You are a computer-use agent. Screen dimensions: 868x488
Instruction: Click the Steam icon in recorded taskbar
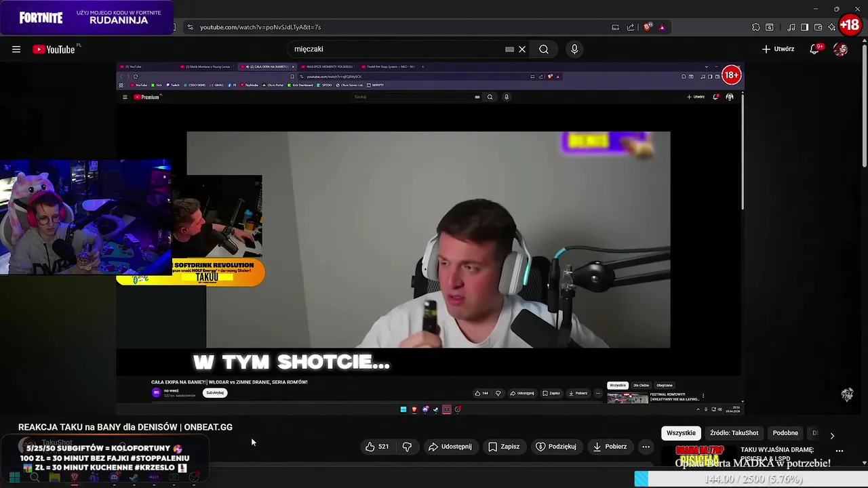[435, 409]
